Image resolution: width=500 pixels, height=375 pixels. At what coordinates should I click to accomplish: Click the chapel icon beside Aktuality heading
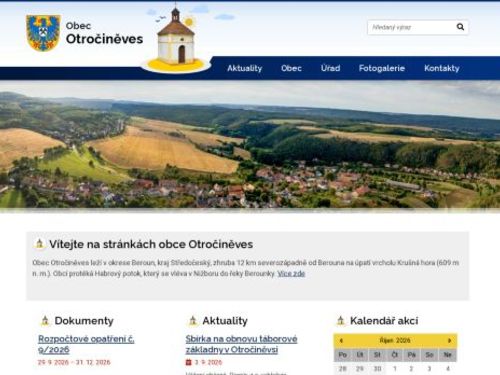pos(193,321)
